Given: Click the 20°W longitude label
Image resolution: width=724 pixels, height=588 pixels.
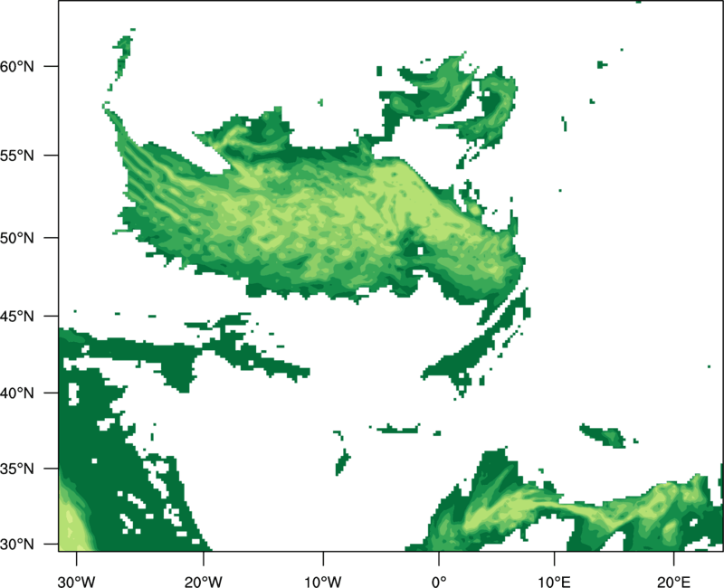Looking at the screenshot, I should point(203,582).
